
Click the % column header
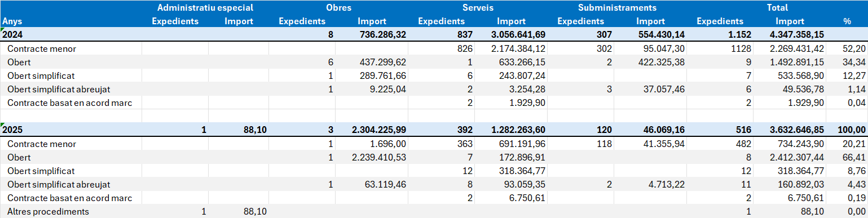[847, 21]
